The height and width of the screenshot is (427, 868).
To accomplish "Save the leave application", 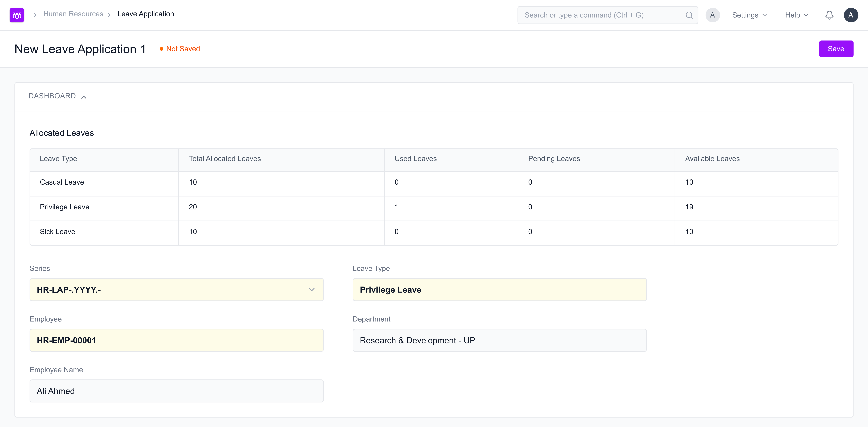I will coord(836,49).
